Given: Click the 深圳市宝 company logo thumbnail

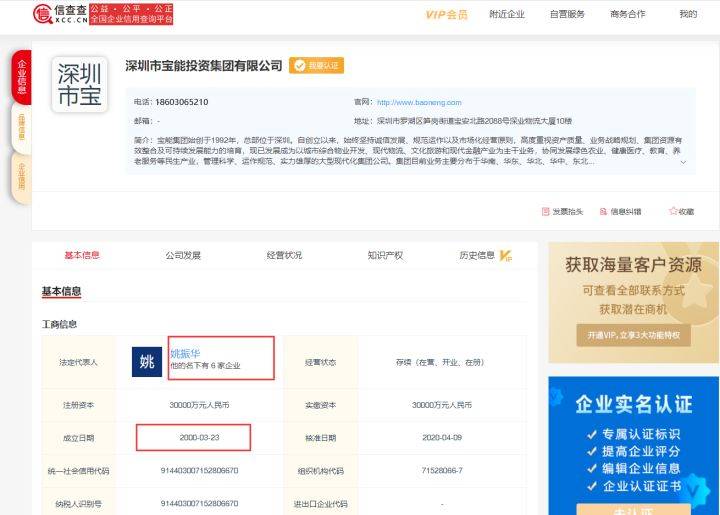Looking at the screenshot, I should [x=80, y=85].
